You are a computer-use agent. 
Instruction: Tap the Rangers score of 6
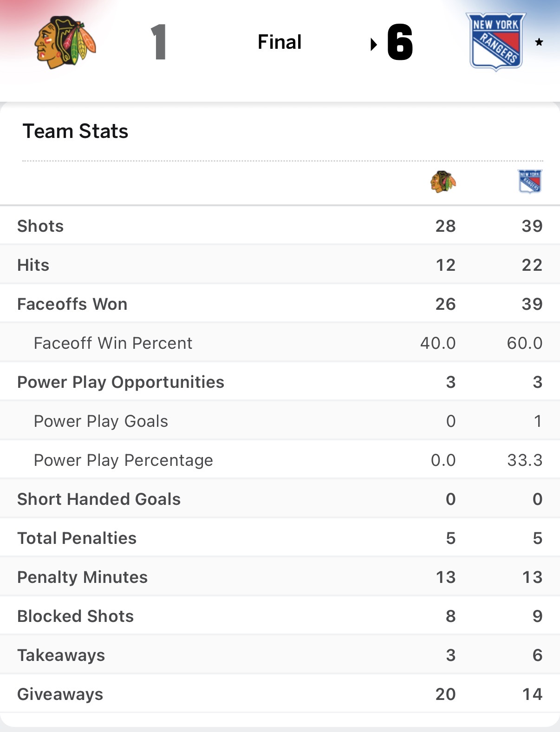click(400, 42)
